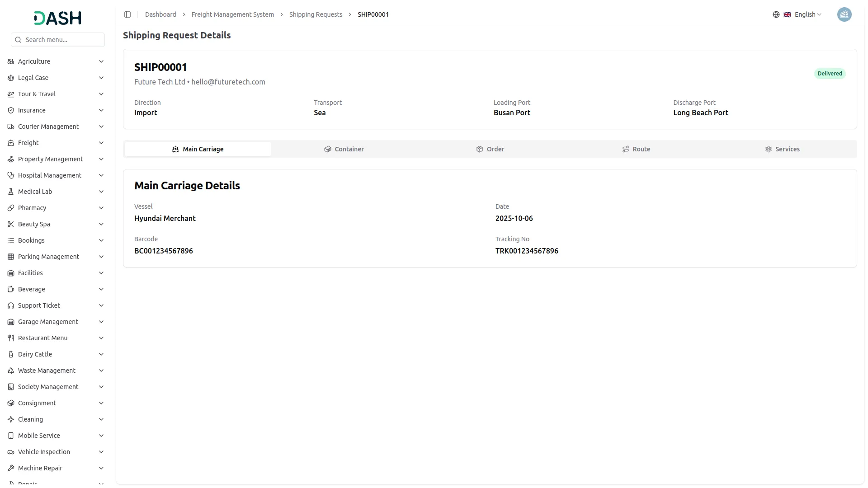Switch to the Container tab
868x488 pixels.
pos(344,149)
